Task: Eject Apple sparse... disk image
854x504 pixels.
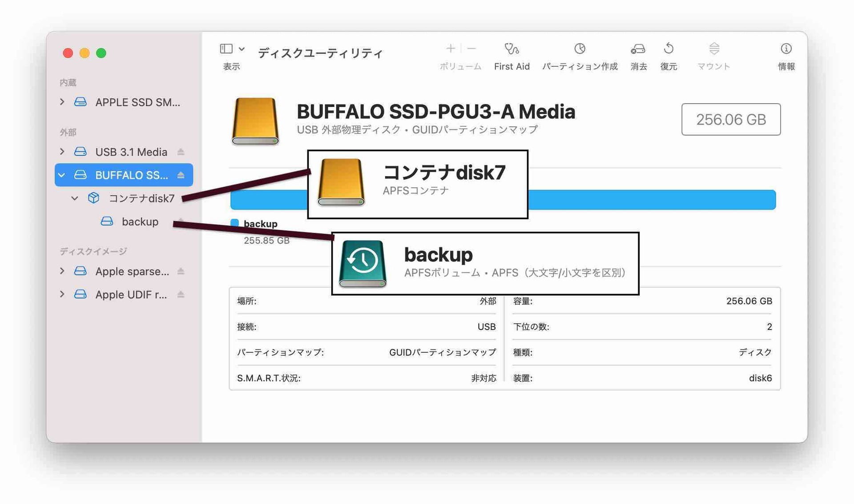Action: (181, 271)
